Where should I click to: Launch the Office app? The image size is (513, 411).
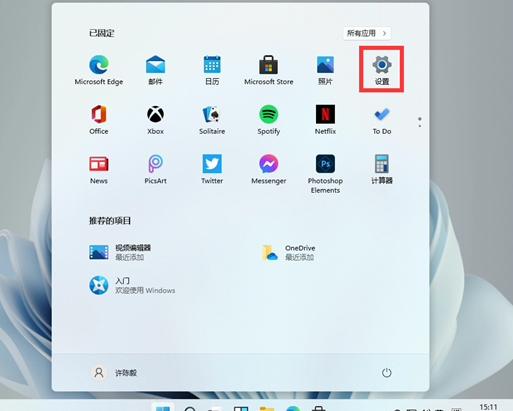pyautogui.click(x=99, y=119)
